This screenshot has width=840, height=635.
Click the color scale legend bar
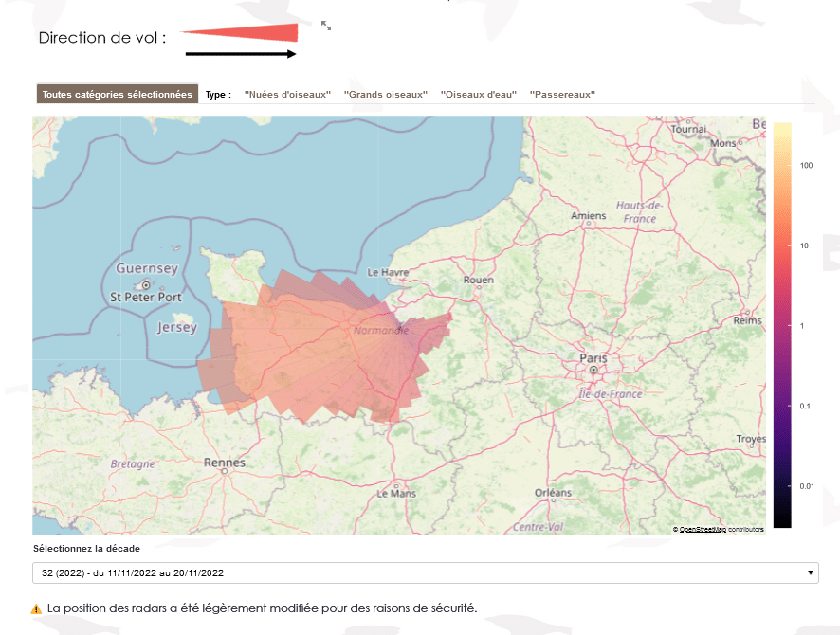pos(782,324)
